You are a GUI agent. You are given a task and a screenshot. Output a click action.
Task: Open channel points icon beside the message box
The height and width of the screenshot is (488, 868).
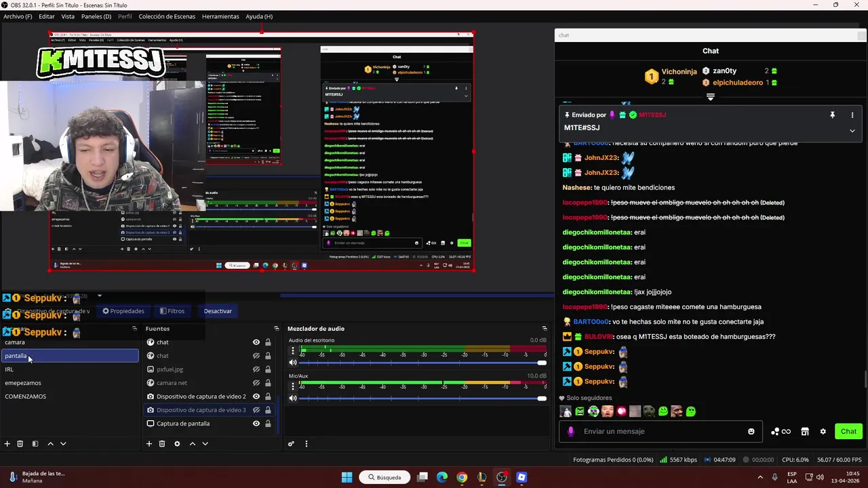[781, 431]
